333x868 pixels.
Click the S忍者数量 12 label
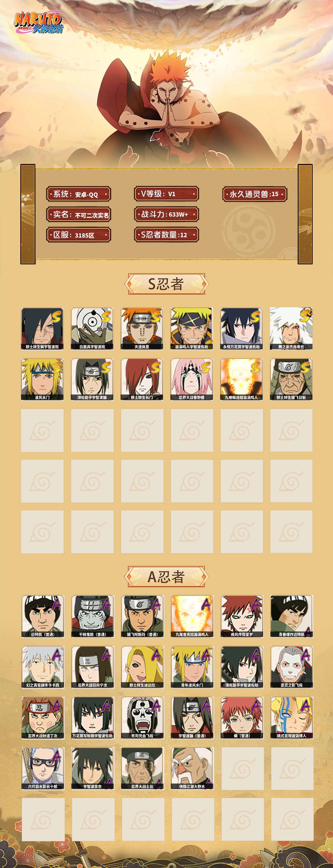166,235
